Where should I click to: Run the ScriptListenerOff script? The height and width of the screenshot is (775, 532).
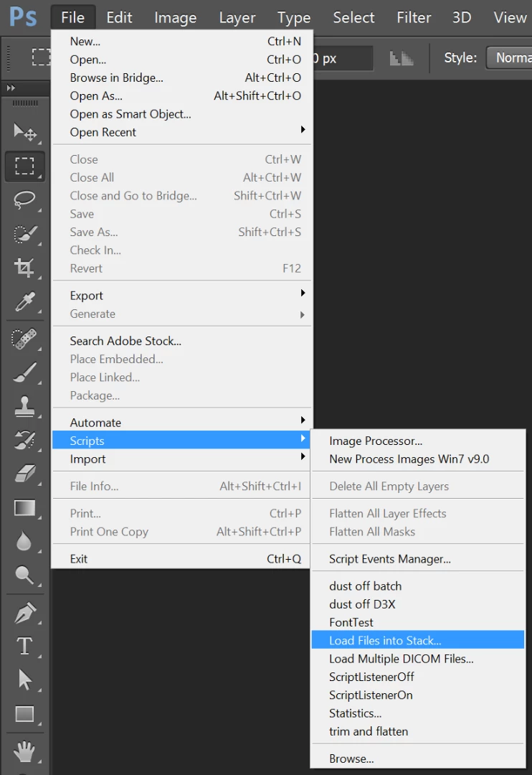click(418, 677)
